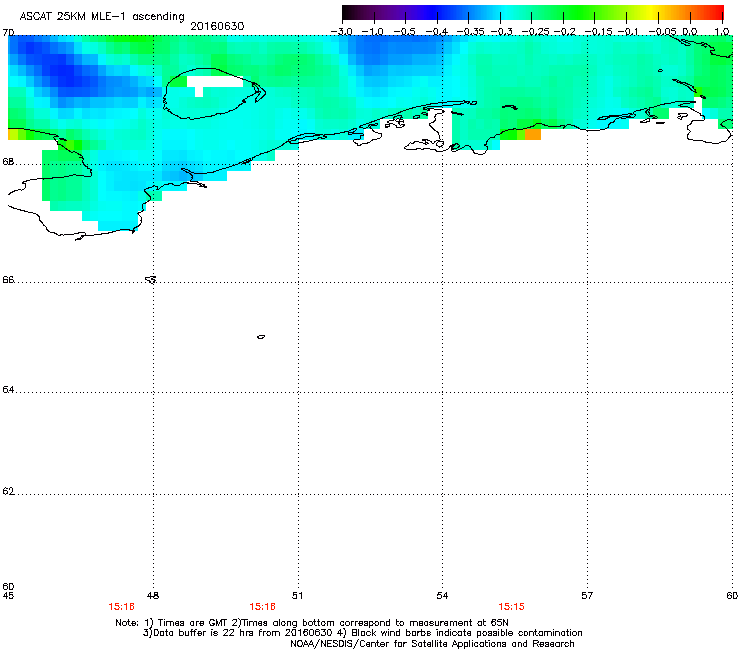Click the 1.0 color bar label
This screenshot has width=740, height=650.
[x=722, y=32]
